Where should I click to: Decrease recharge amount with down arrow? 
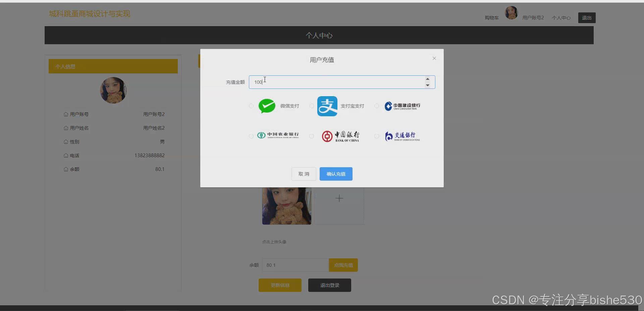click(x=428, y=85)
